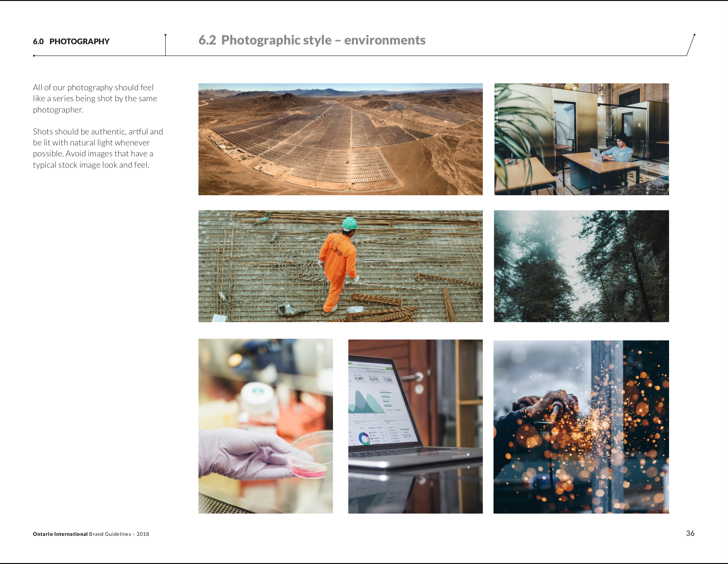The image size is (728, 564).
Task: Select the gloved hand petri dish photo
Action: click(x=265, y=426)
